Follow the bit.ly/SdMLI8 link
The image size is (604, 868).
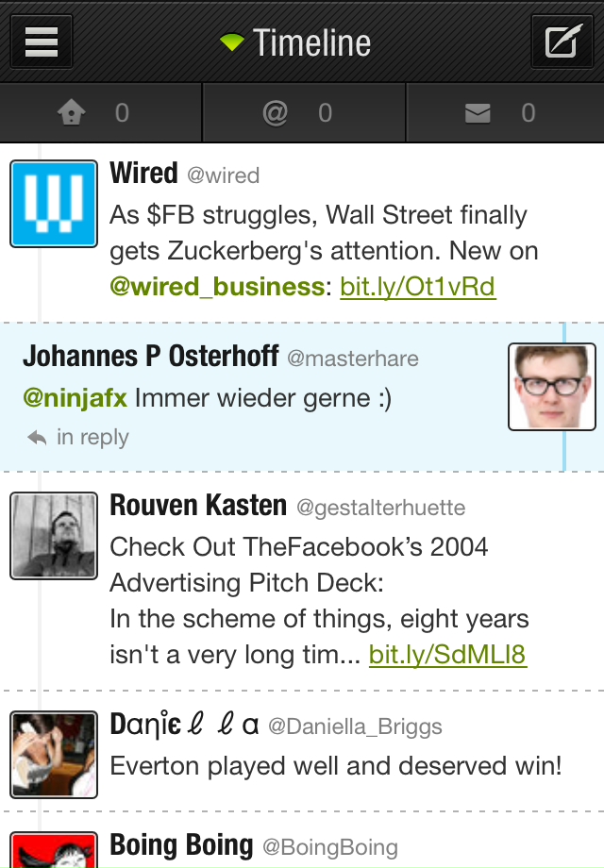(x=448, y=655)
